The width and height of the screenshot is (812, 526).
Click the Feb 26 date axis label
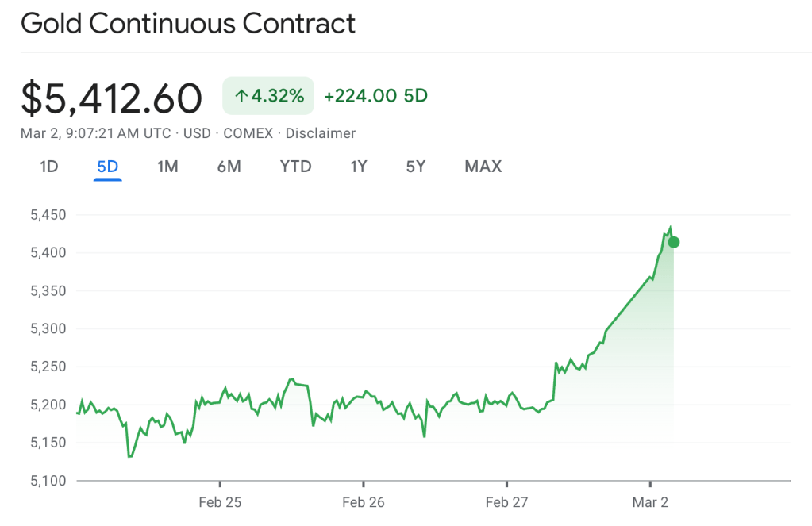point(363,502)
